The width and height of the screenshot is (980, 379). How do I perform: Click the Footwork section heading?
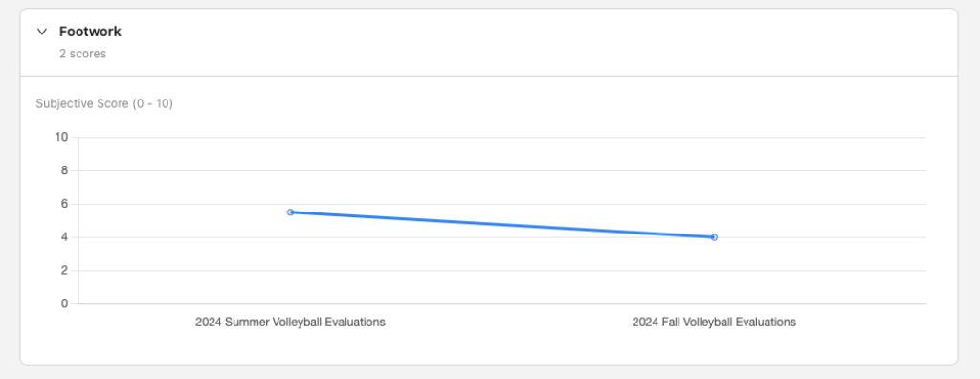(90, 32)
